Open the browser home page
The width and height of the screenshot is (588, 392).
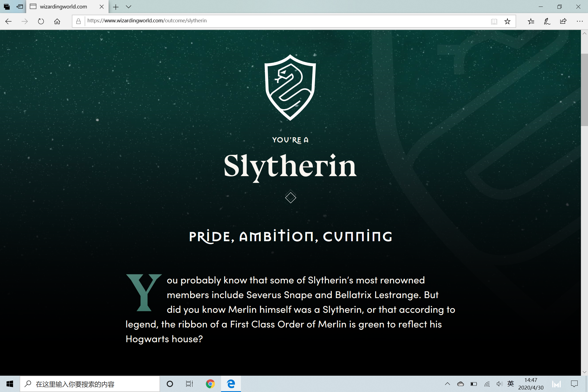pos(57,21)
